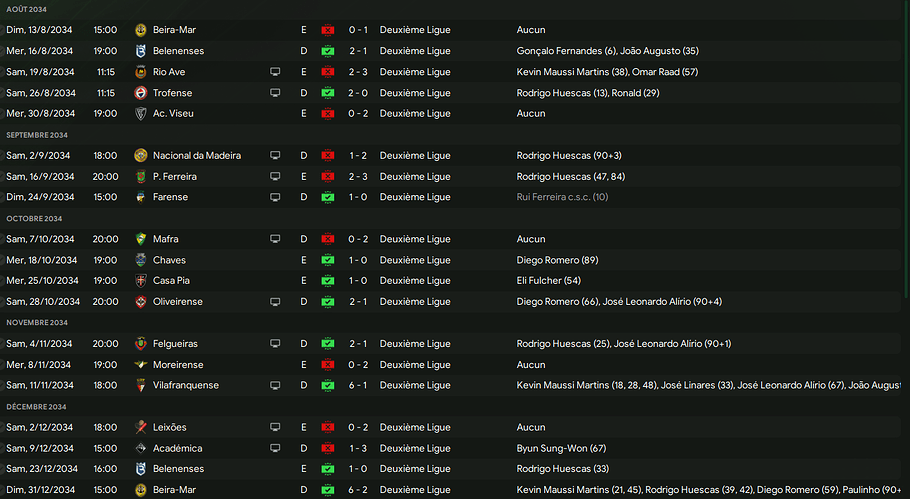
Task: Click the Trofense club crest icon
Action: click(x=141, y=93)
